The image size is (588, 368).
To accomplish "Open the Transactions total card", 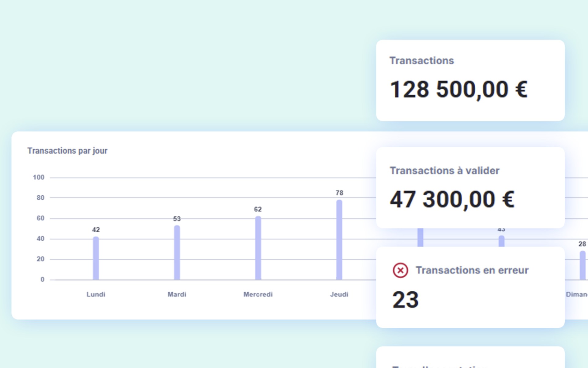I will [470, 80].
